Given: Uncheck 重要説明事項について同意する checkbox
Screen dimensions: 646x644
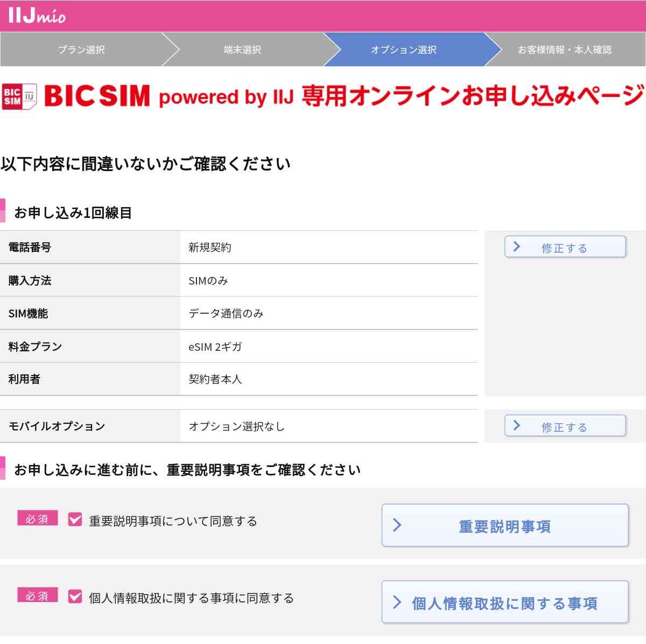Looking at the screenshot, I should coord(75,520).
